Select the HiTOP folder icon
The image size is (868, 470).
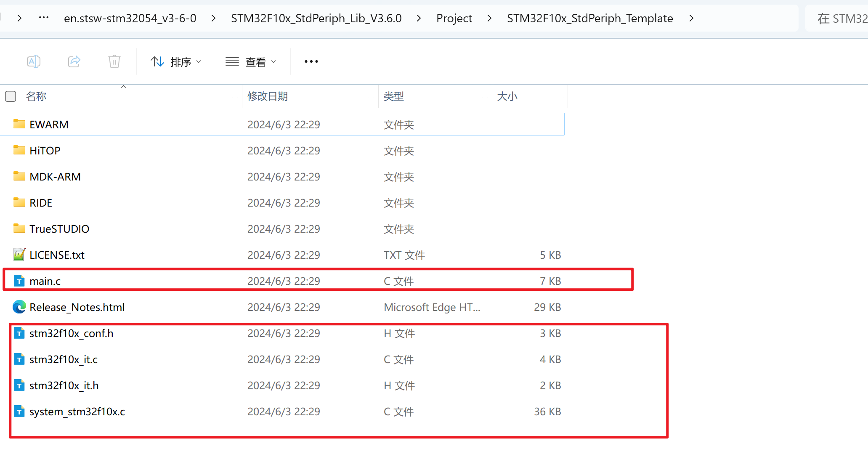[x=19, y=150]
